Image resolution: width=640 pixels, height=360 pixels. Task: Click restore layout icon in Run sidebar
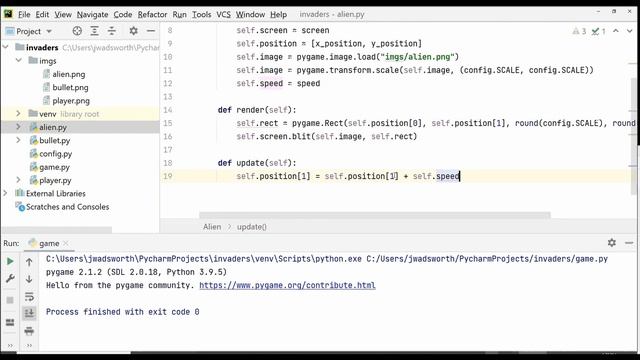click(10, 322)
